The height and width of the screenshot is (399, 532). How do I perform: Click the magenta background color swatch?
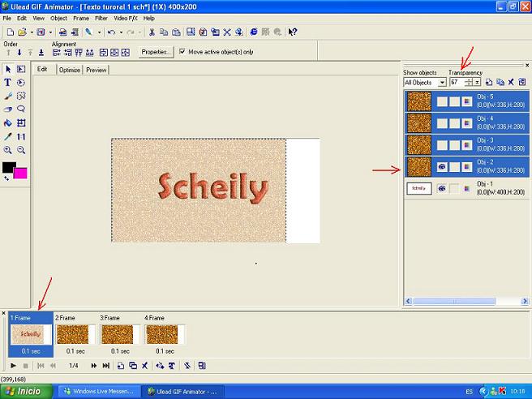[x=21, y=173]
